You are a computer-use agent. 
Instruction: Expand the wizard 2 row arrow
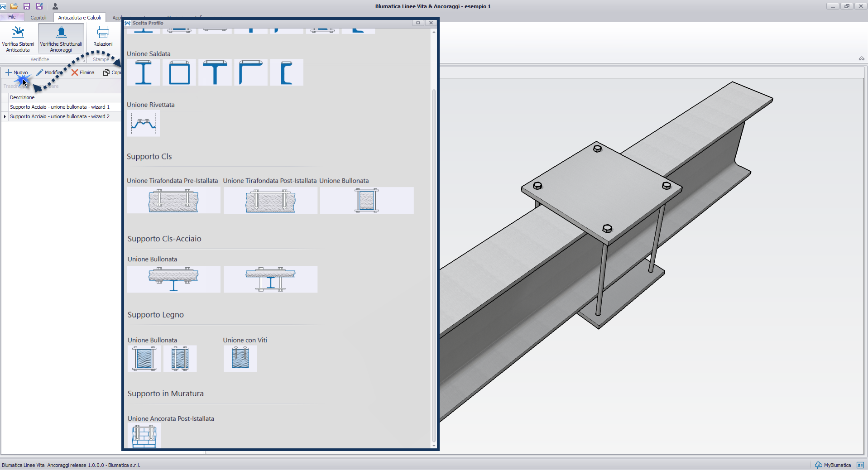[x=5, y=116]
